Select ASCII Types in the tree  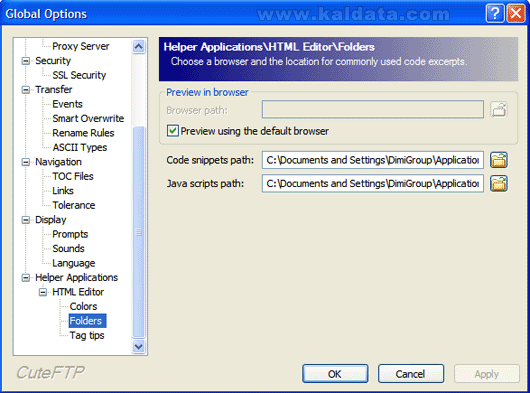click(80, 148)
